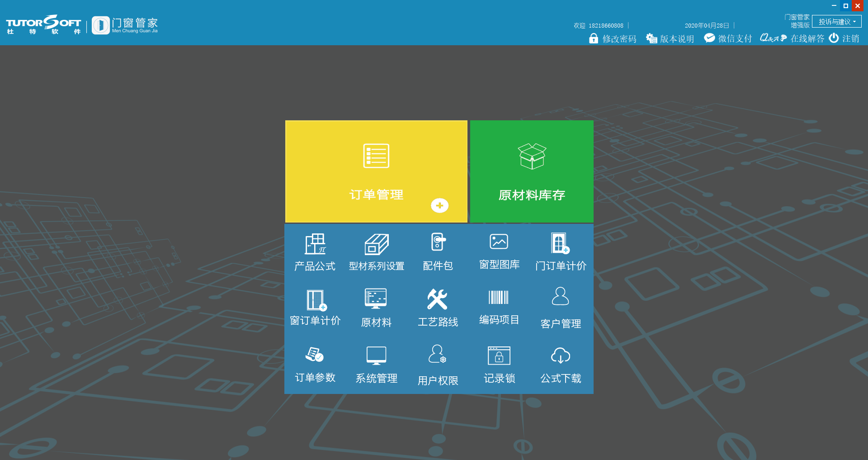Click the TutorSoft 杜特软件 logo

43,25
